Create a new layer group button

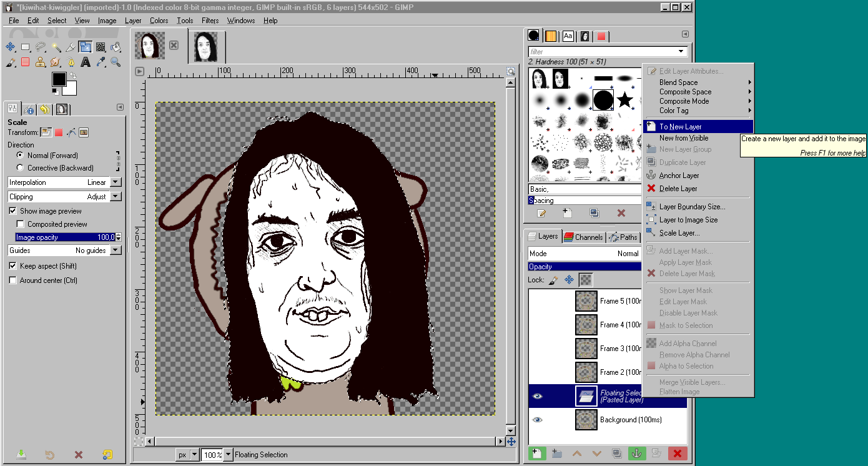pyautogui.click(x=556, y=454)
